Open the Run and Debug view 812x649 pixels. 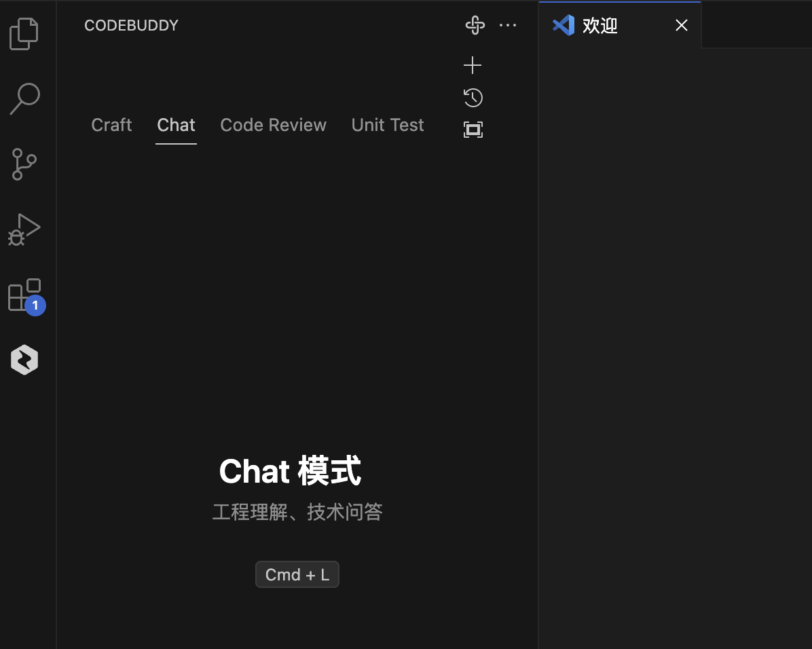pyautogui.click(x=24, y=229)
